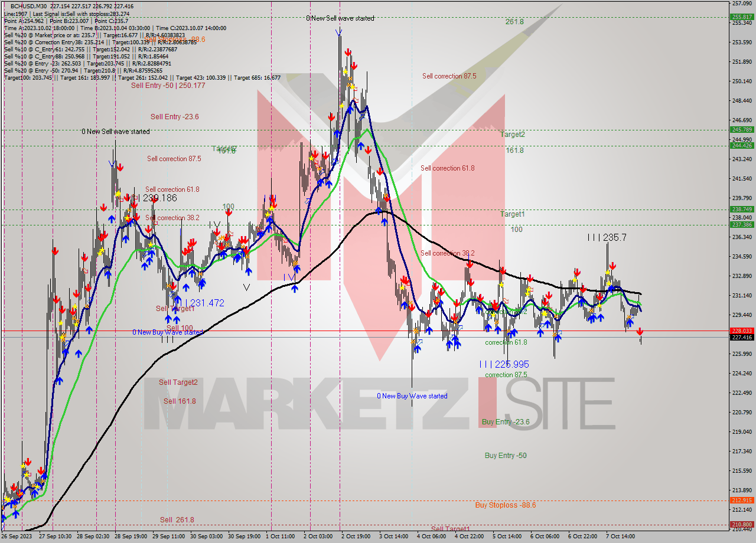756x543 pixels.
Task: Click the 'I I I 235.7' peak label
Action: click(607, 237)
